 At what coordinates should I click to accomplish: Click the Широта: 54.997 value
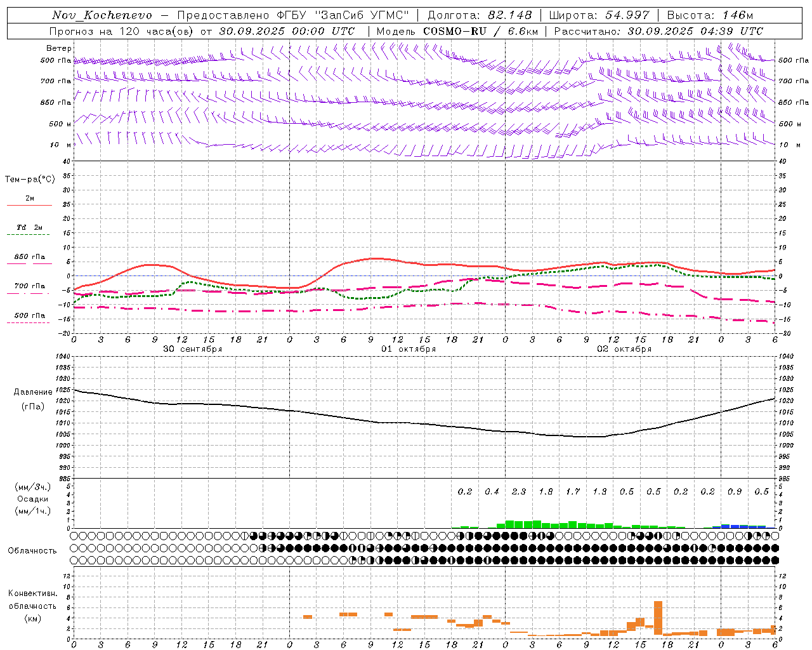click(x=599, y=15)
